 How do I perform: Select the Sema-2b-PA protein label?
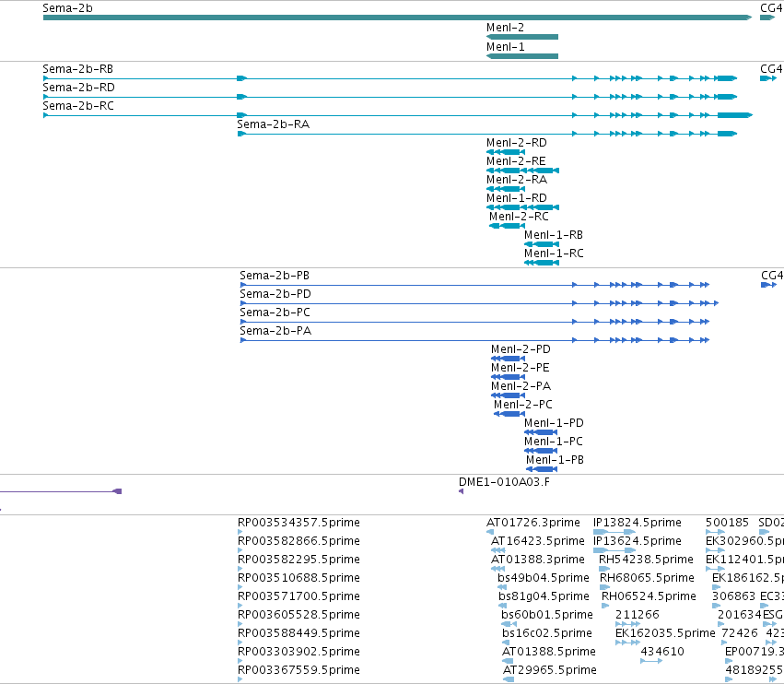(275, 331)
